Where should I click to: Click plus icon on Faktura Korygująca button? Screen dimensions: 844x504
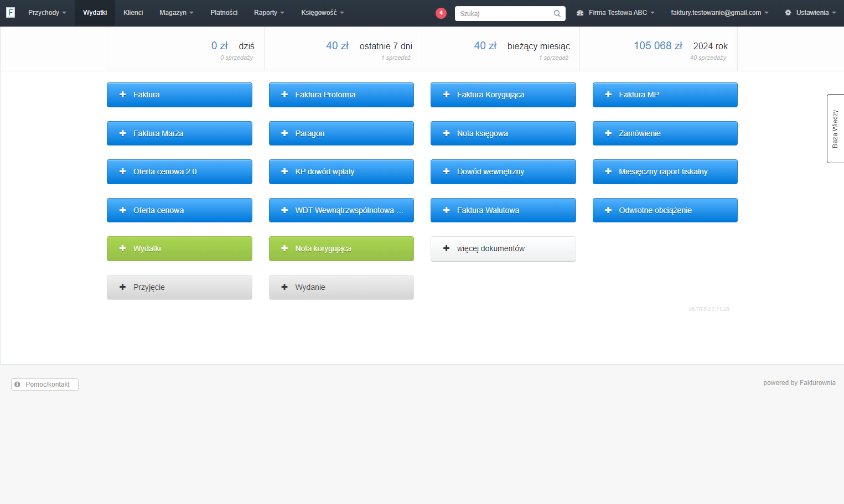[x=447, y=95]
